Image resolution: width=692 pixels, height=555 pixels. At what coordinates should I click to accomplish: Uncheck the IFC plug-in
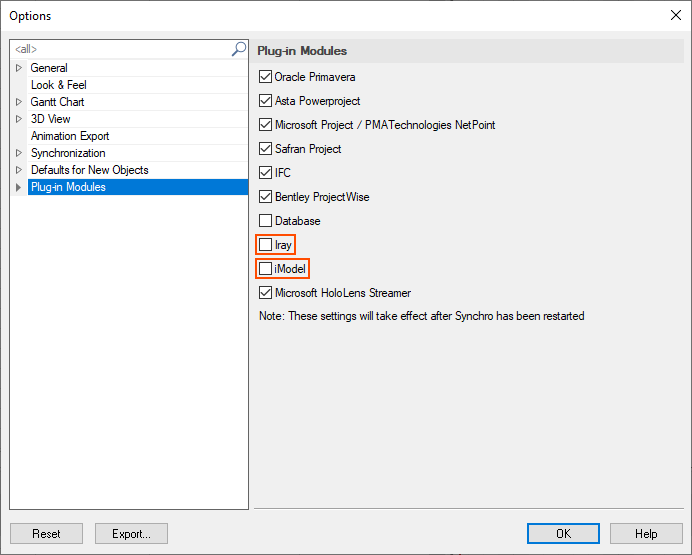coord(265,172)
